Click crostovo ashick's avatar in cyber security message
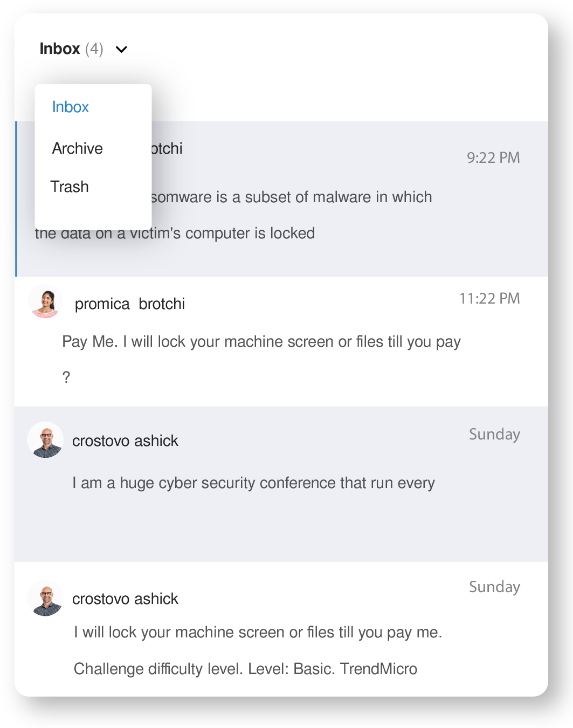 (x=45, y=440)
